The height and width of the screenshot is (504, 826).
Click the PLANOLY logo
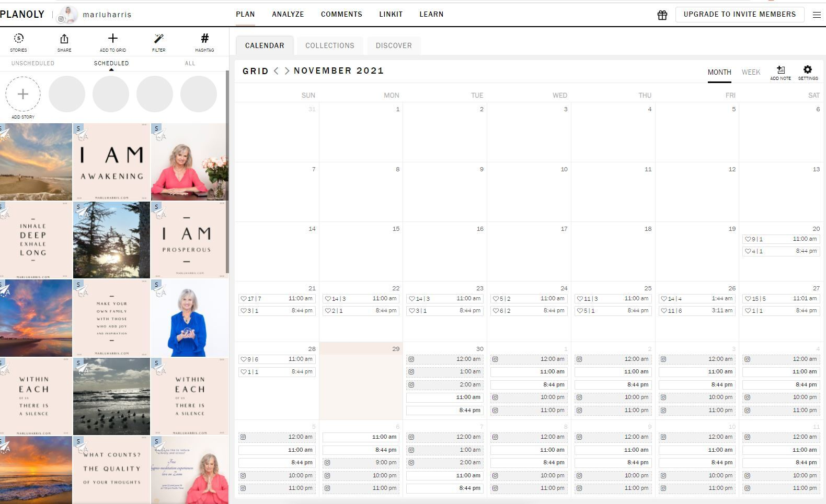pos(22,15)
